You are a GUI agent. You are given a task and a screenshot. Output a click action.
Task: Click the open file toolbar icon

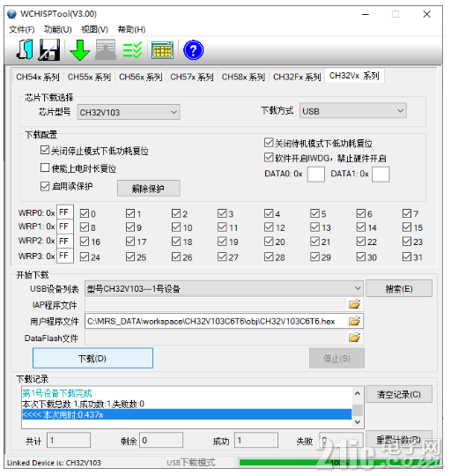click(25, 49)
